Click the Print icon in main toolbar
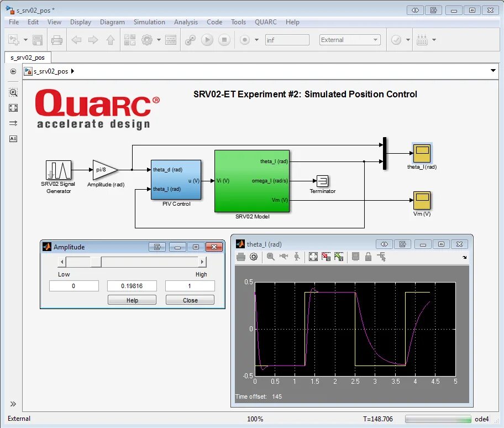This screenshot has height=428, width=504. (57, 40)
